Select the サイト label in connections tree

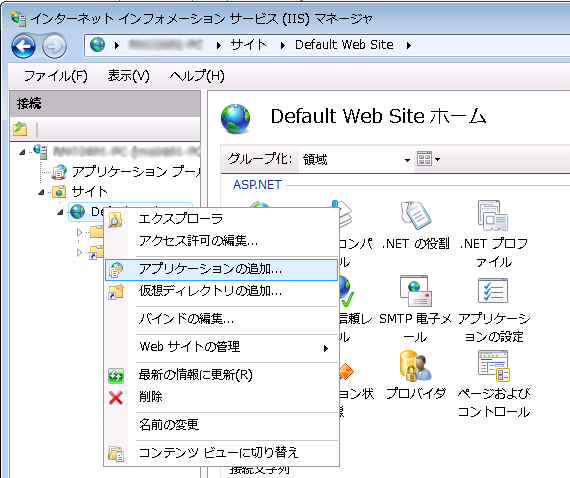pyautogui.click(x=89, y=191)
